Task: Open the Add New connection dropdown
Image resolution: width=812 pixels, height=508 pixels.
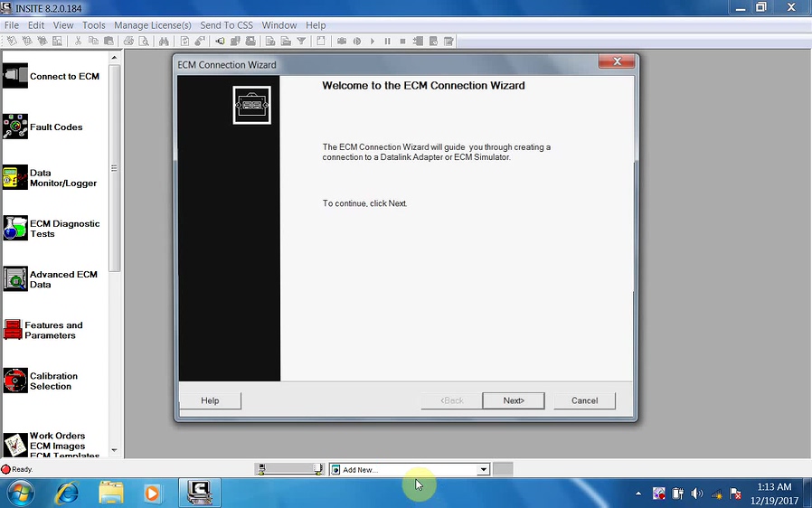Action: pos(483,470)
